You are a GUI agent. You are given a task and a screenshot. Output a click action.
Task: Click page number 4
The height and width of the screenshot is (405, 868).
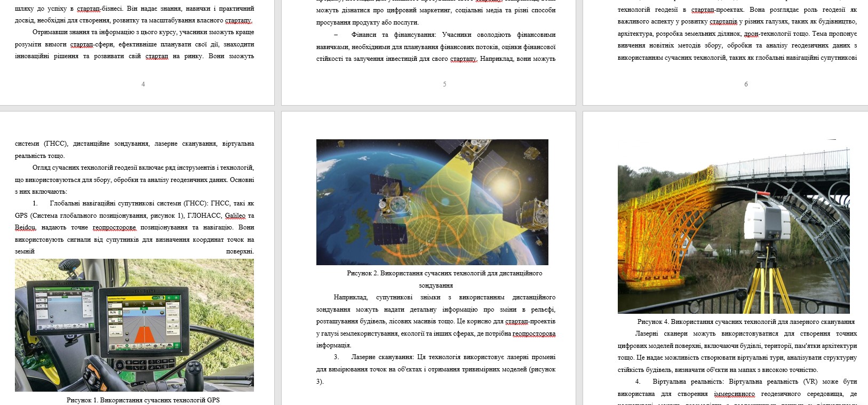click(143, 84)
